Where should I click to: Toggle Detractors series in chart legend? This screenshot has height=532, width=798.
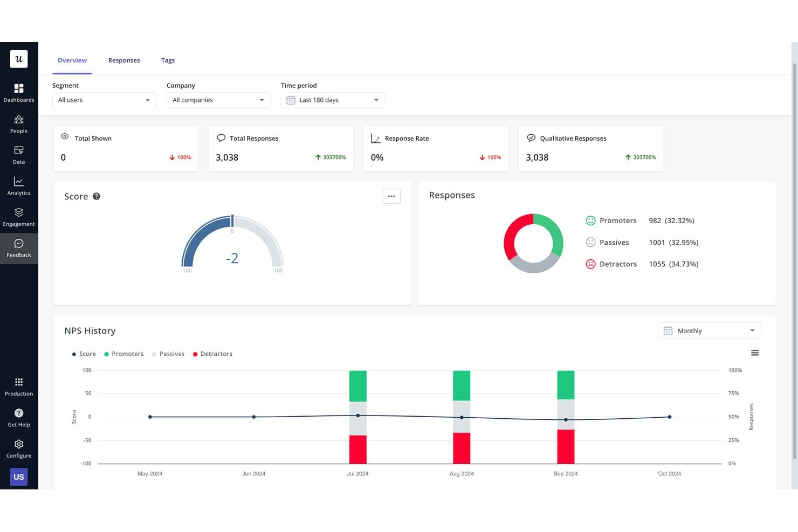pos(212,354)
